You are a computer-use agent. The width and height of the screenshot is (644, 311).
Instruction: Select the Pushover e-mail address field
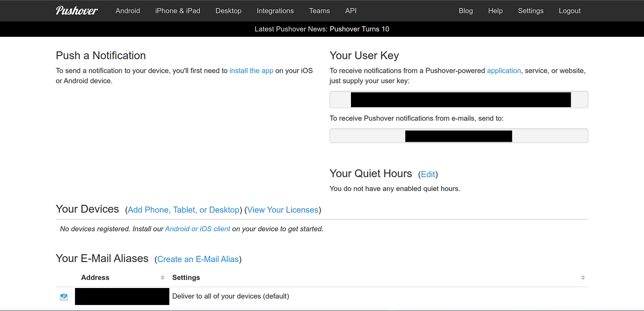coord(459,136)
